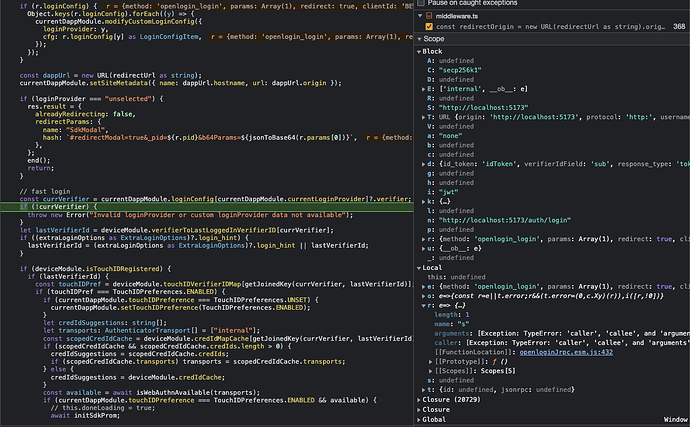This screenshot has height=427, width=690.
Task: Expand the Closure (20729) scope
Action: tap(419, 400)
